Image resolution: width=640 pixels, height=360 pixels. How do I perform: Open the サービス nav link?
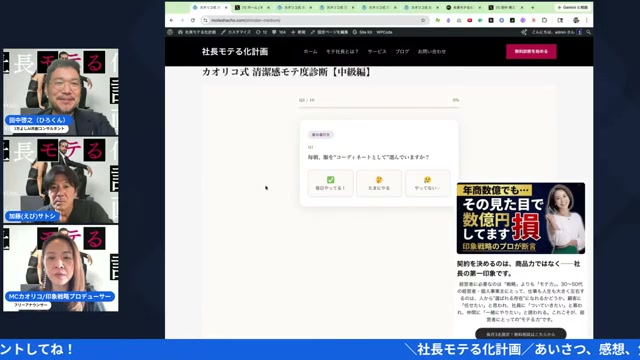[377, 51]
